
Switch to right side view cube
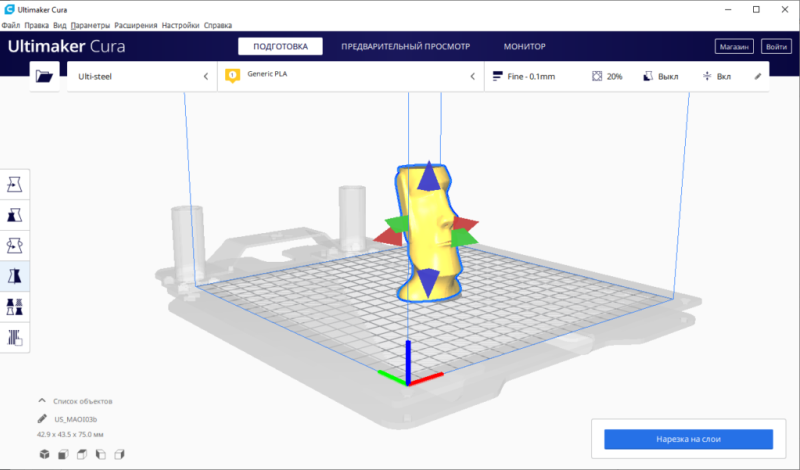click(x=119, y=454)
